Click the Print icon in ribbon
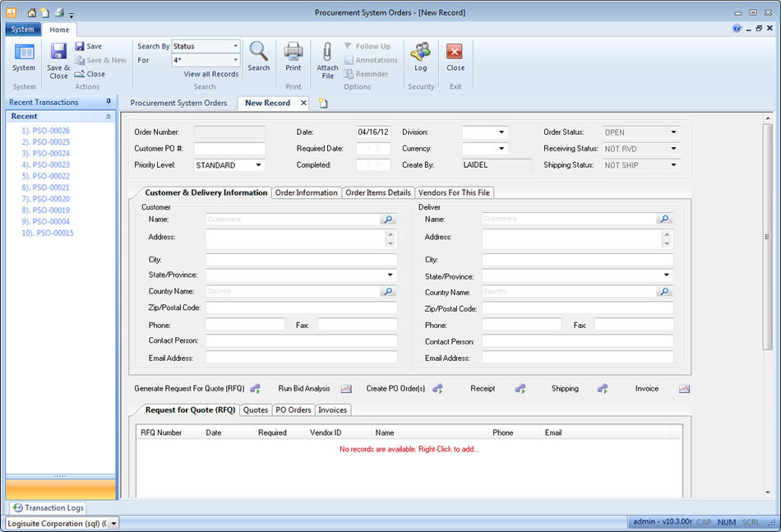Screen dimensions: 781x532 click(x=293, y=53)
